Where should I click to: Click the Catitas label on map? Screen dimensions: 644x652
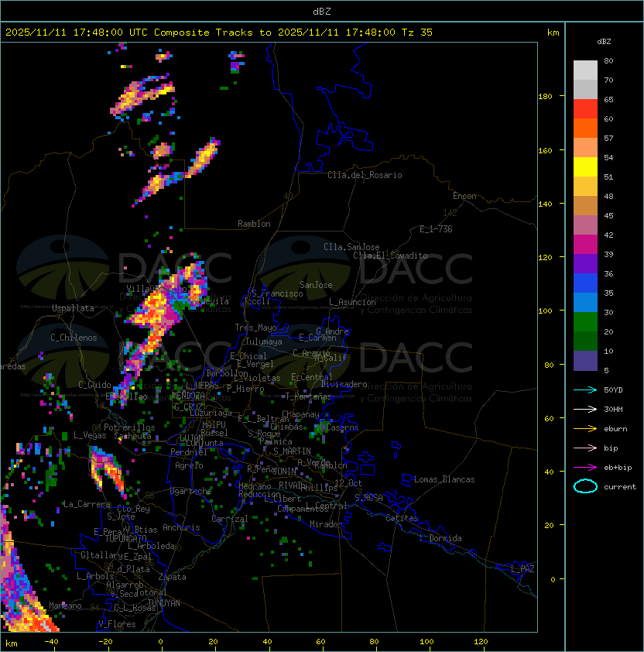[402, 518]
